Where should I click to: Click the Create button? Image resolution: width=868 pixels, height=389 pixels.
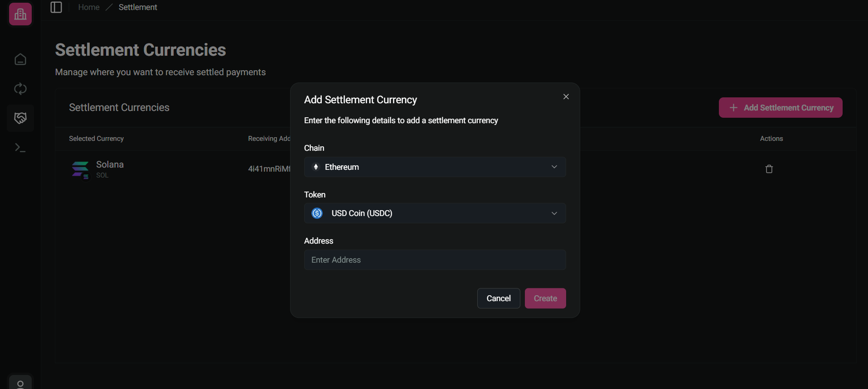click(545, 298)
